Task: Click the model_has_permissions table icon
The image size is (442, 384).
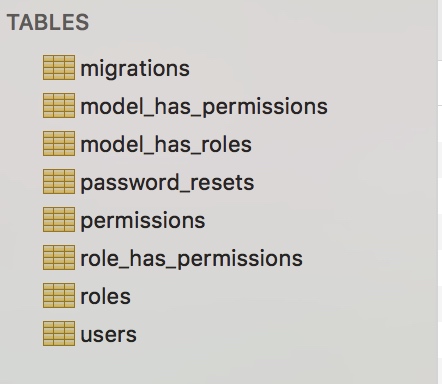Action: click(x=59, y=106)
